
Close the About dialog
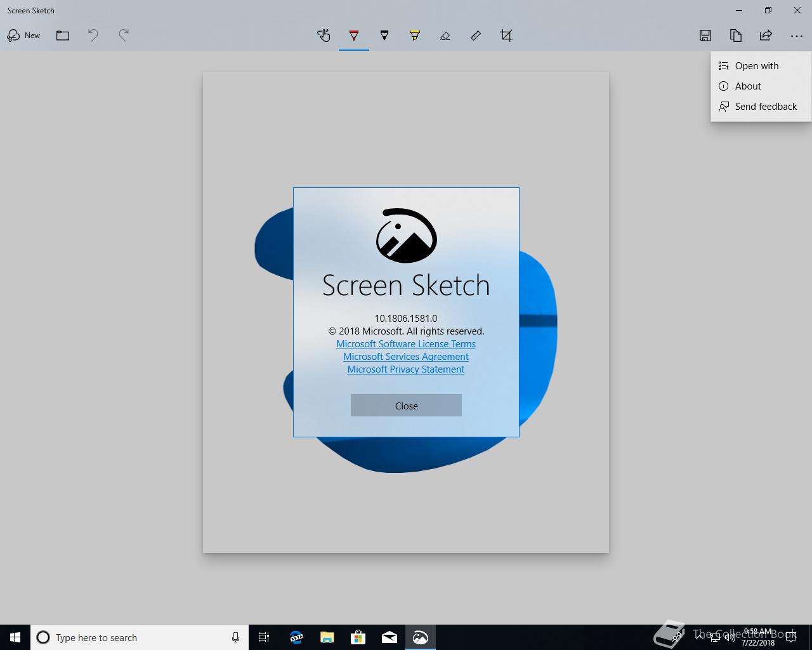pos(406,406)
